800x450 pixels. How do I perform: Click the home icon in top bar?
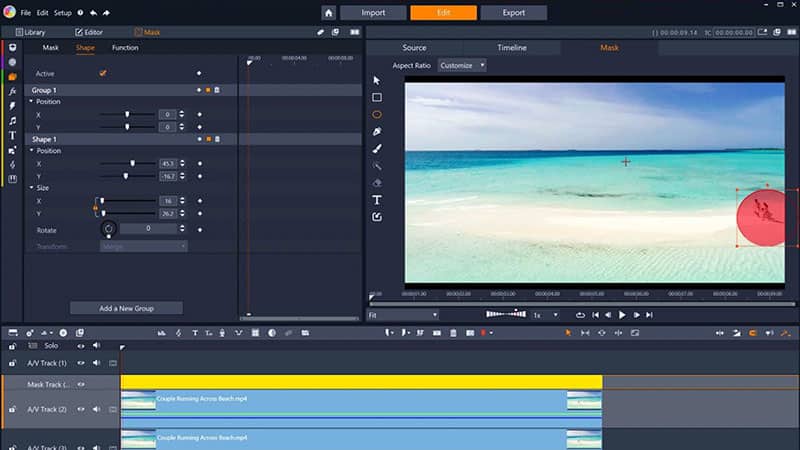[328, 13]
